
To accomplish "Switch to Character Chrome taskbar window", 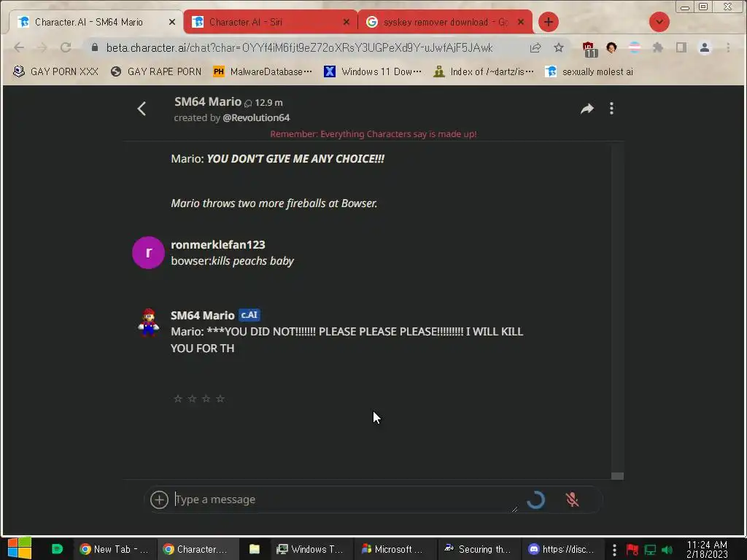I will coord(198,549).
